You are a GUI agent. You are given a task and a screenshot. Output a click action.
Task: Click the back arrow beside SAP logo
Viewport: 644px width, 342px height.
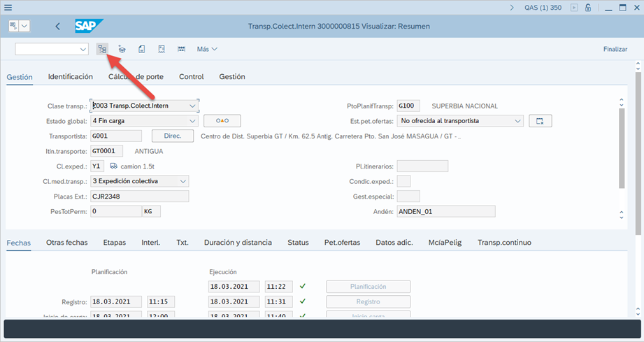point(57,27)
